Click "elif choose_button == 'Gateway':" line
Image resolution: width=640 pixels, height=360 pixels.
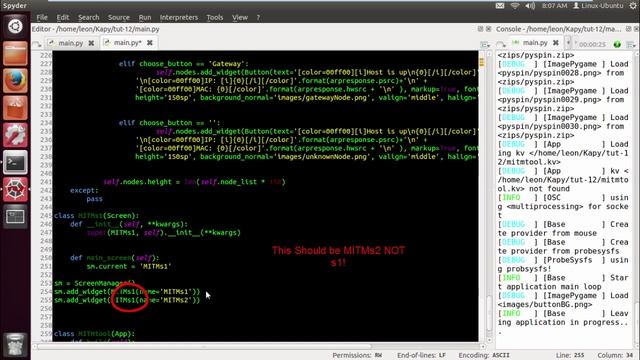pos(184,64)
